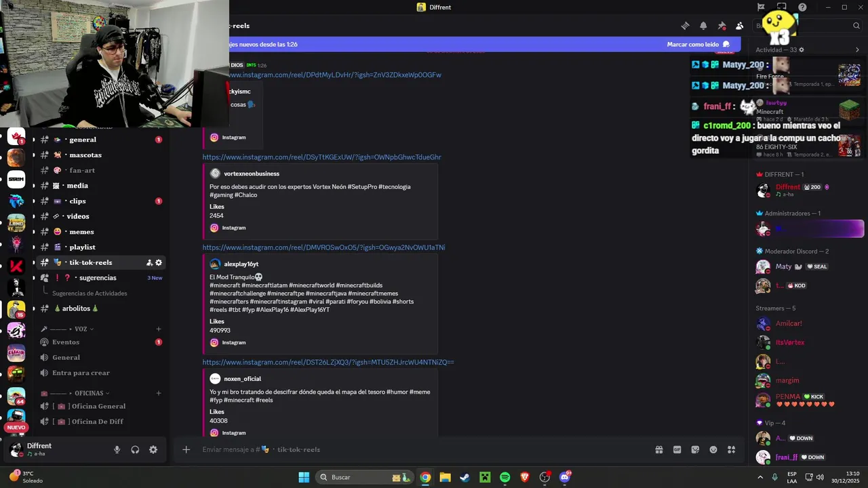The image size is (868, 488).
Task: Open Windows Start menu
Action: pos(304,477)
